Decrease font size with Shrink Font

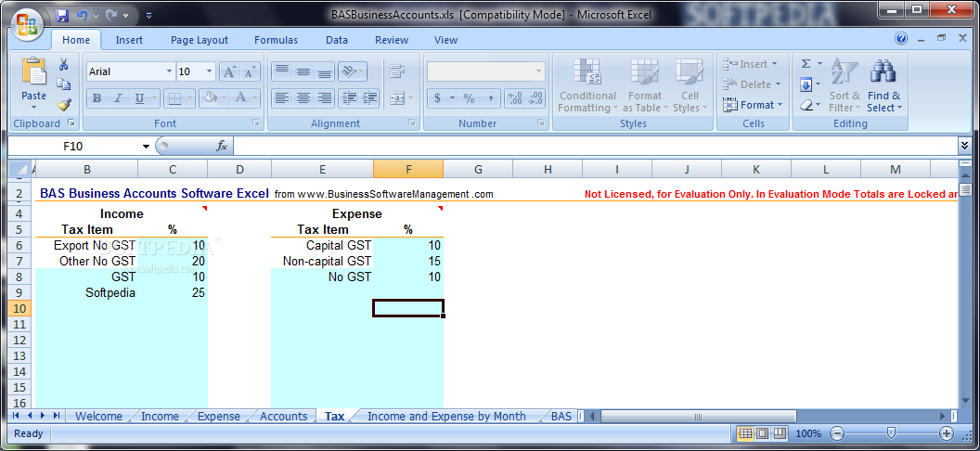pos(249,71)
